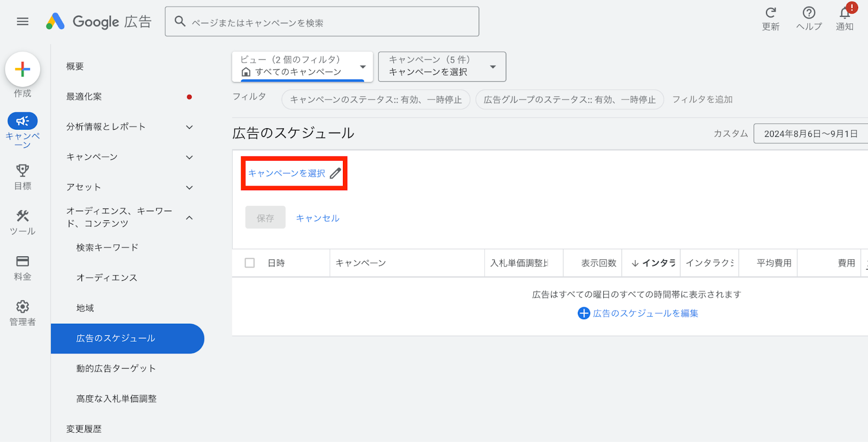Open the ツール wrench icon
Image resolution: width=868 pixels, height=442 pixels.
click(x=23, y=216)
